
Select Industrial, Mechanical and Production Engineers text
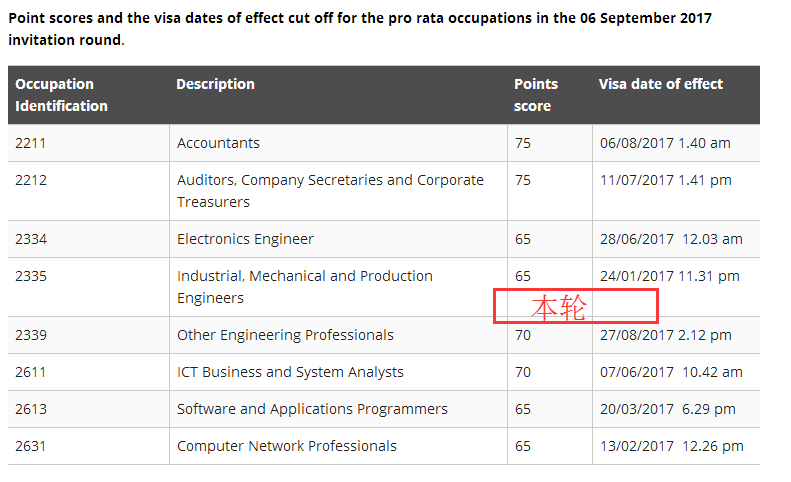pos(304,287)
